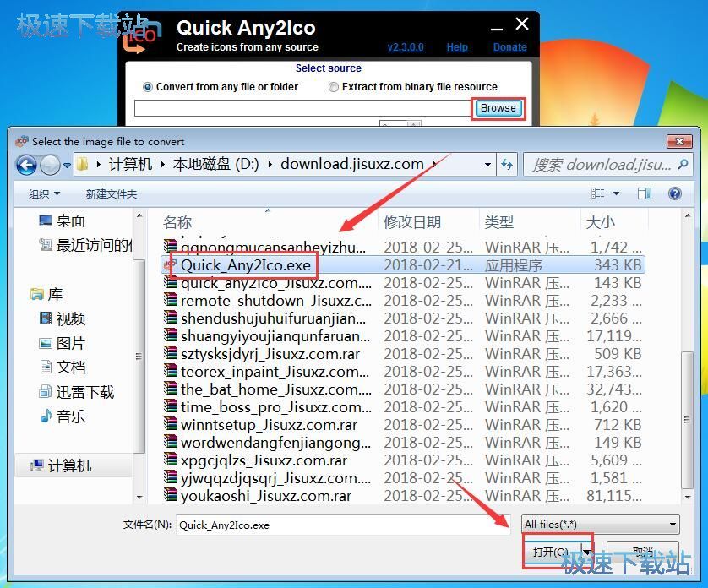708x588 pixels.
Task: Open the recent locations dropdown arrow
Action: click(x=67, y=166)
